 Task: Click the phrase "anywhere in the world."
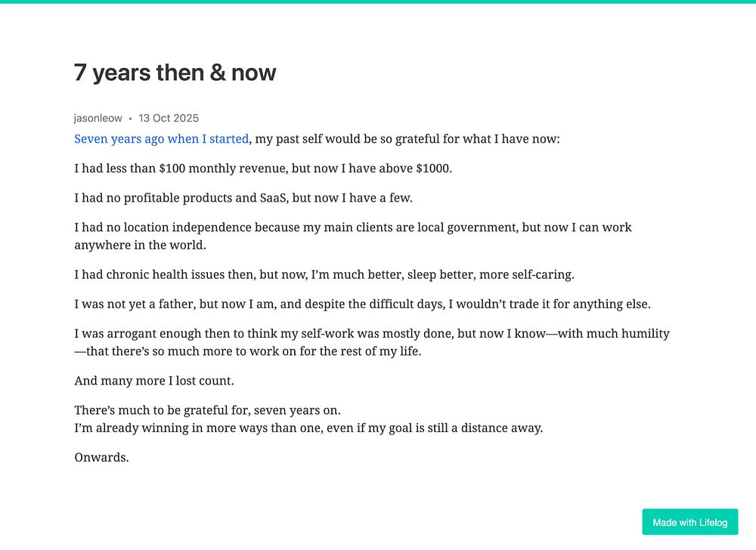point(141,245)
